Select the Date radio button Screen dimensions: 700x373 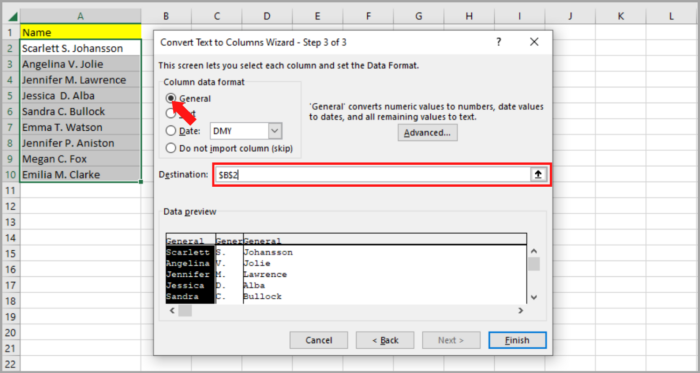(171, 131)
